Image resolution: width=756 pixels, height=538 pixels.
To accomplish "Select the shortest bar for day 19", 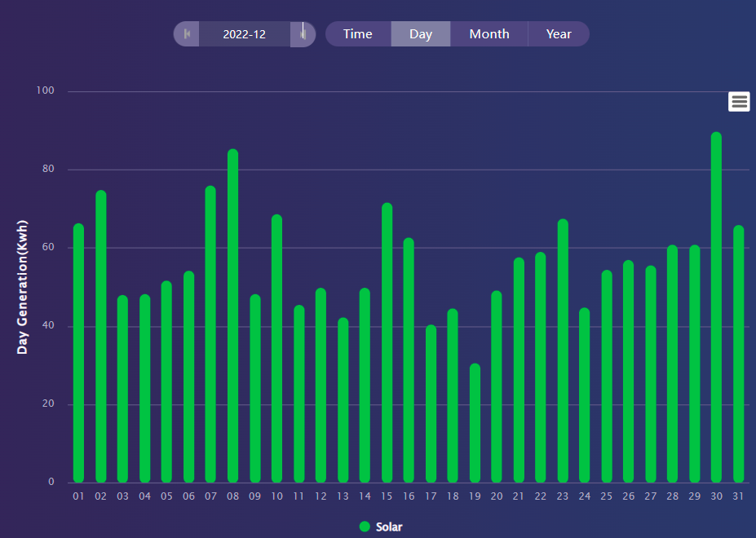I will [475, 424].
